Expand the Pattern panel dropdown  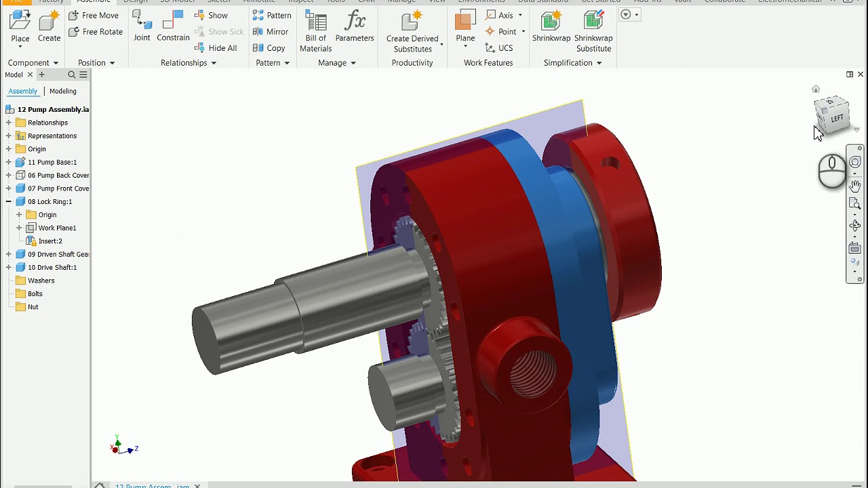[273, 62]
